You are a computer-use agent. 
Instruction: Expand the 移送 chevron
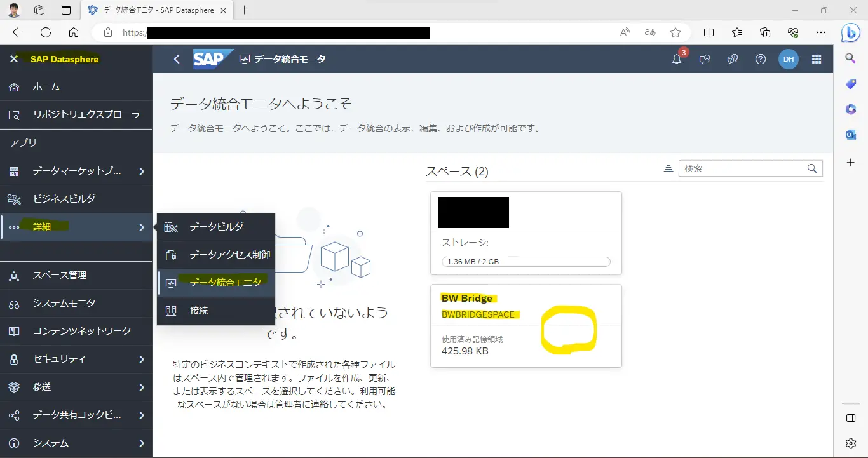coord(141,387)
